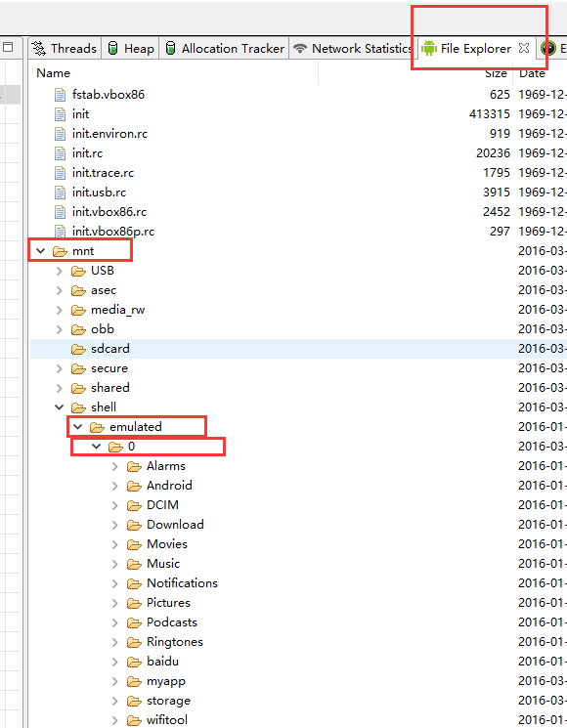
Task: Select the Network Statistics tab
Action: pyautogui.click(x=352, y=48)
